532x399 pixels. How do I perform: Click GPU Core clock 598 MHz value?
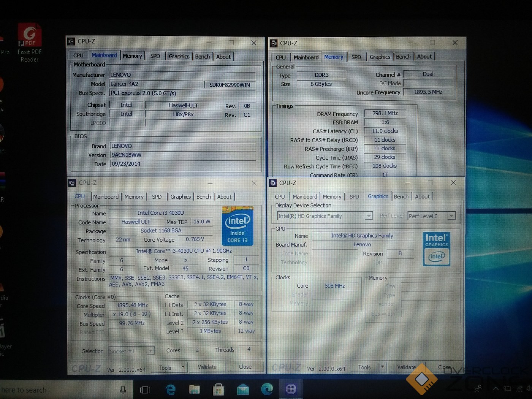click(x=335, y=286)
